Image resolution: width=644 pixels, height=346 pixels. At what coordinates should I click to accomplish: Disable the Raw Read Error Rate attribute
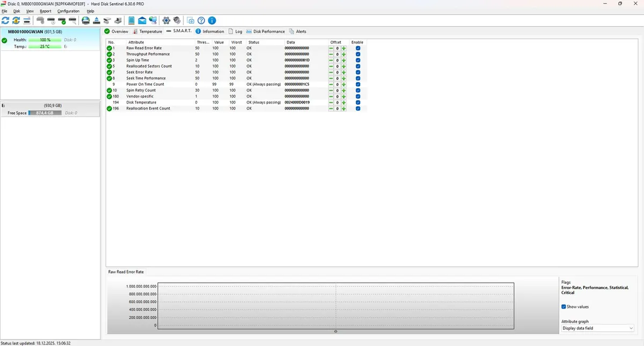[358, 48]
